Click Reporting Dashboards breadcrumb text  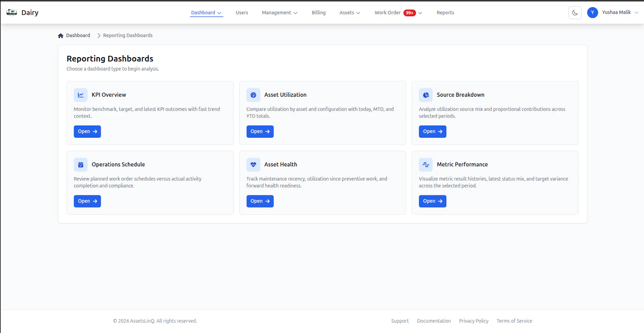coord(128,35)
